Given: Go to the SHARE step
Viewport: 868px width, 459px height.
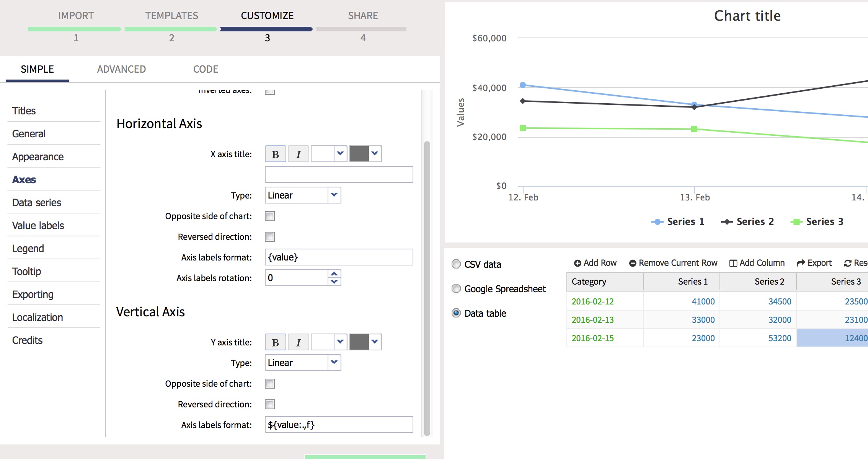Looking at the screenshot, I should click(x=362, y=16).
